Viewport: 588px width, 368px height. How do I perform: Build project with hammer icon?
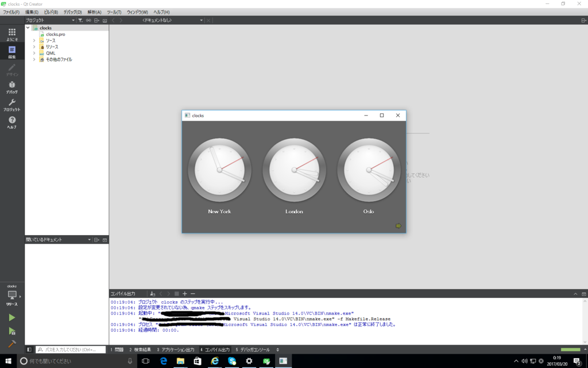pos(12,344)
